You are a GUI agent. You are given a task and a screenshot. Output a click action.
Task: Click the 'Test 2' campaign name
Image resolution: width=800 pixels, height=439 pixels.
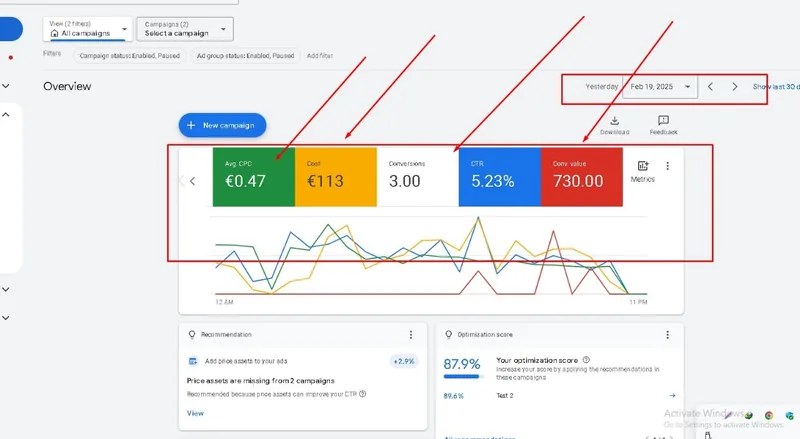(x=505, y=396)
